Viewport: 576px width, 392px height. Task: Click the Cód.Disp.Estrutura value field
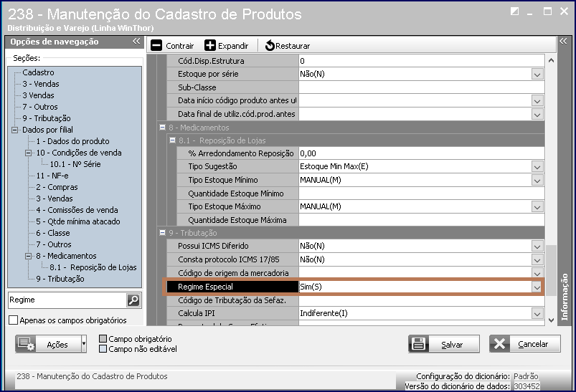pyautogui.click(x=422, y=61)
